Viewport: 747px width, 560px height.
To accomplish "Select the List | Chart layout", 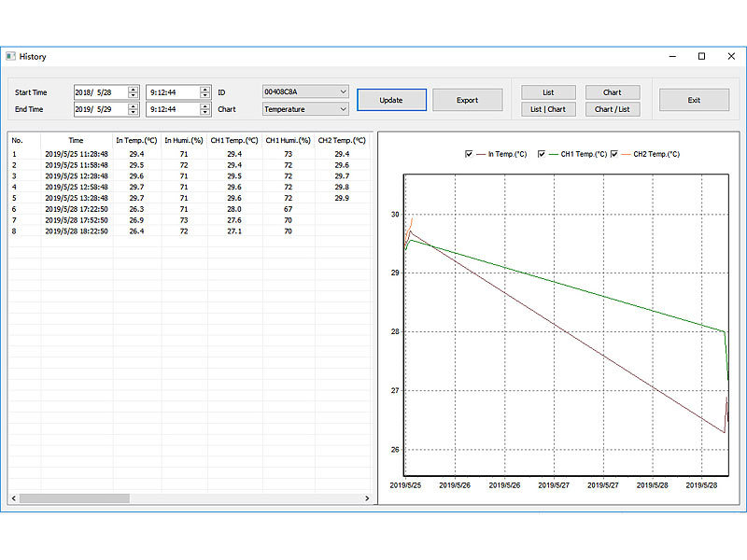I will coord(548,109).
